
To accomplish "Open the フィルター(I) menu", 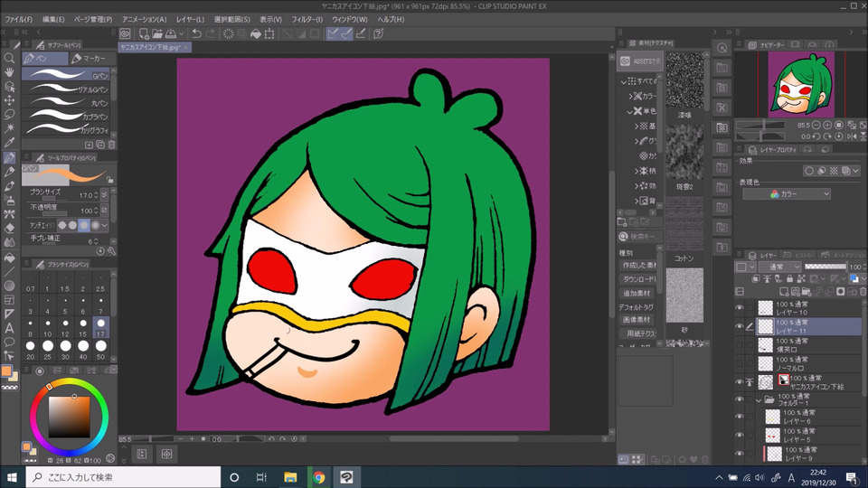I will [307, 19].
